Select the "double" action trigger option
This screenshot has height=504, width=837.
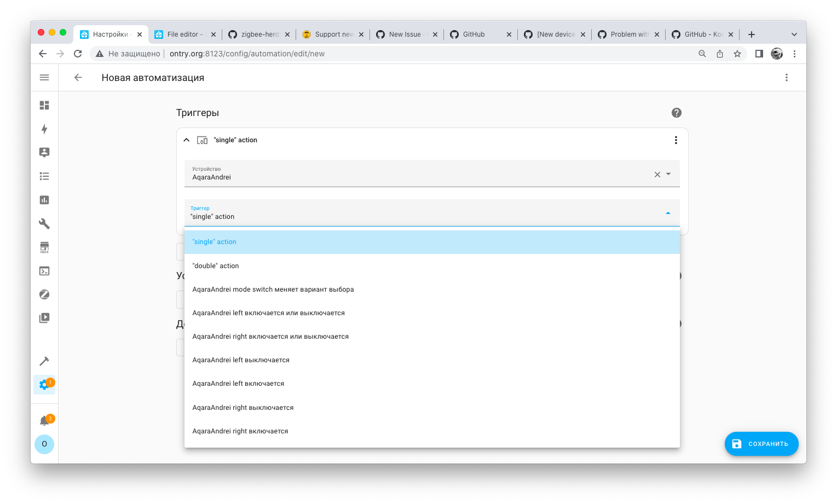215,265
